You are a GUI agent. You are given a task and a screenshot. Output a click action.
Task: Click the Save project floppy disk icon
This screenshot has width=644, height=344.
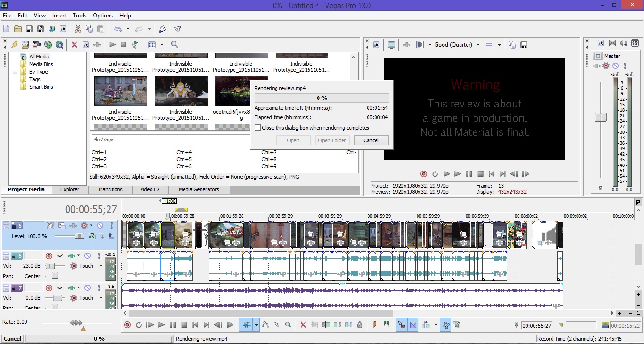(29, 29)
